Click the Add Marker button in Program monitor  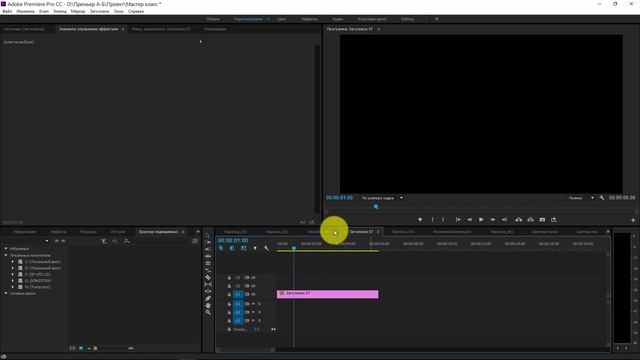[420, 220]
